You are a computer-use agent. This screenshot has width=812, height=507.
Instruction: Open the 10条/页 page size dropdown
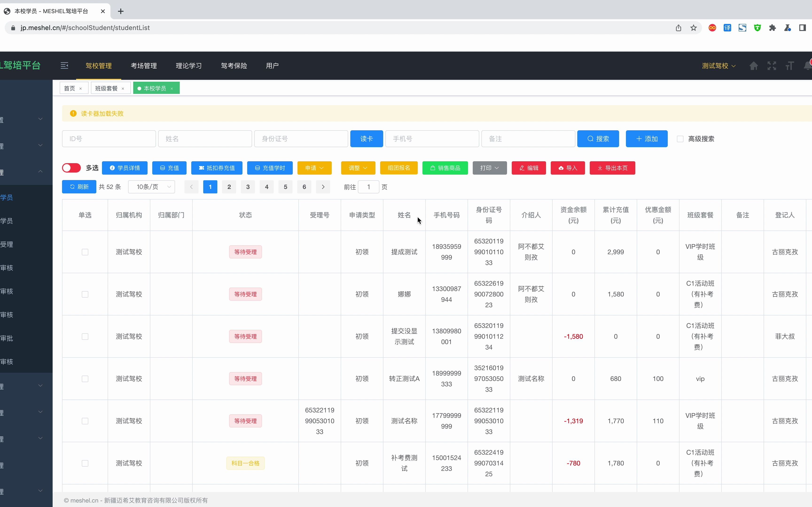[152, 187]
